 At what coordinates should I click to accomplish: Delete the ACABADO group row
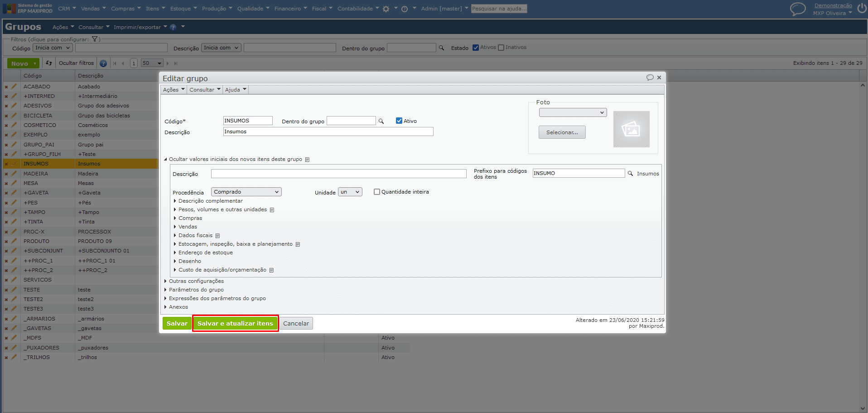click(x=6, y=87)
